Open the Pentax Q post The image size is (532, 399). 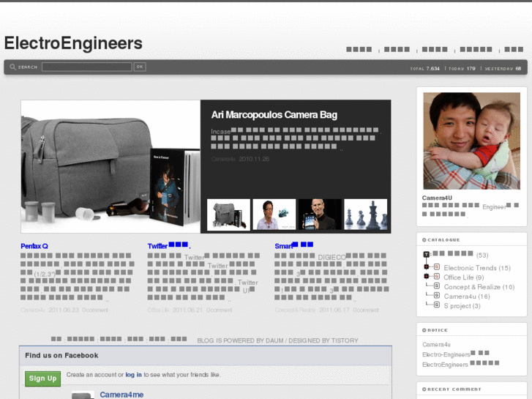(34, 246)
